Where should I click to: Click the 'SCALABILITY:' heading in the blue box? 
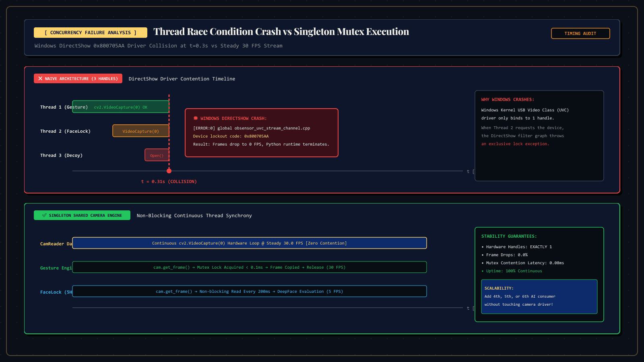[x=499, y=288]
